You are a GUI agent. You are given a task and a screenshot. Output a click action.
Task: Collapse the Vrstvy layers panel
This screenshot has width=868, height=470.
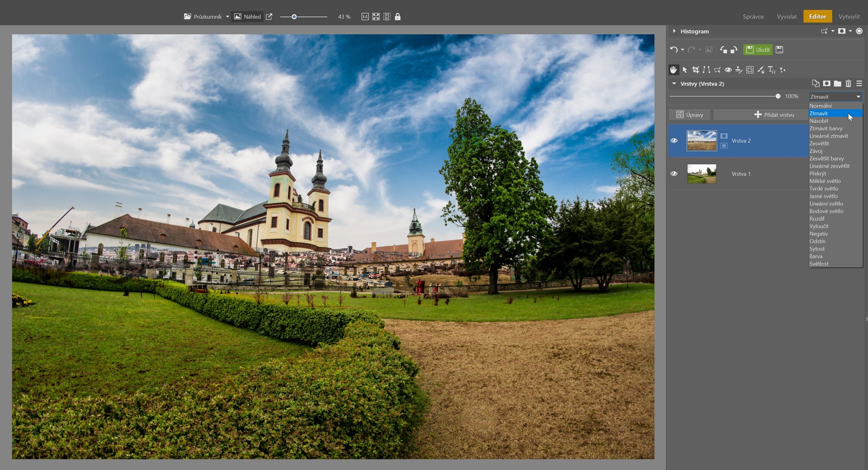coord(674,83)
